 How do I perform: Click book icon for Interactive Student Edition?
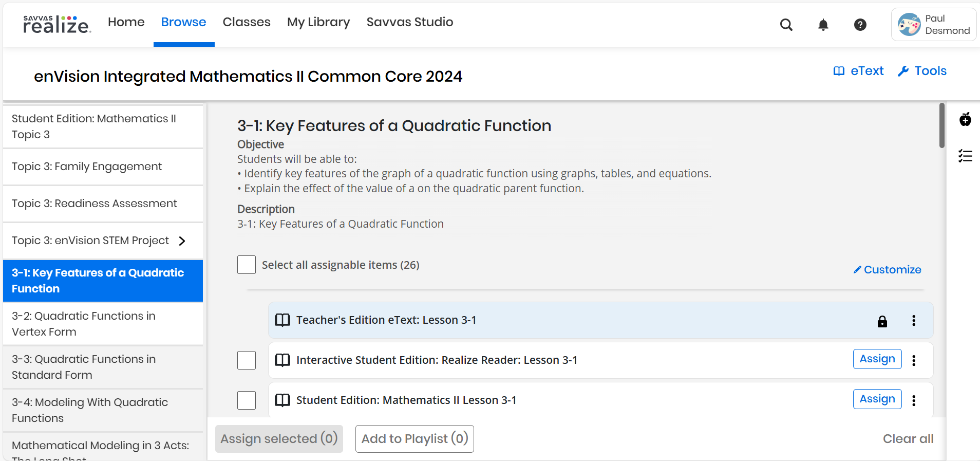(282, 360)
